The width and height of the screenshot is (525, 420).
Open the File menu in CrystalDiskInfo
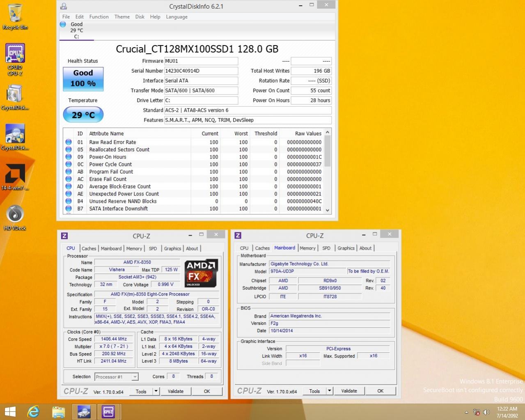pyautogui.click(x=66, y=17)
